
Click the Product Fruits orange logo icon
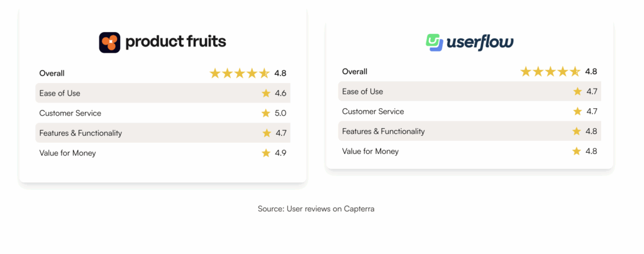pyautogui.click(x=109, y=42)
